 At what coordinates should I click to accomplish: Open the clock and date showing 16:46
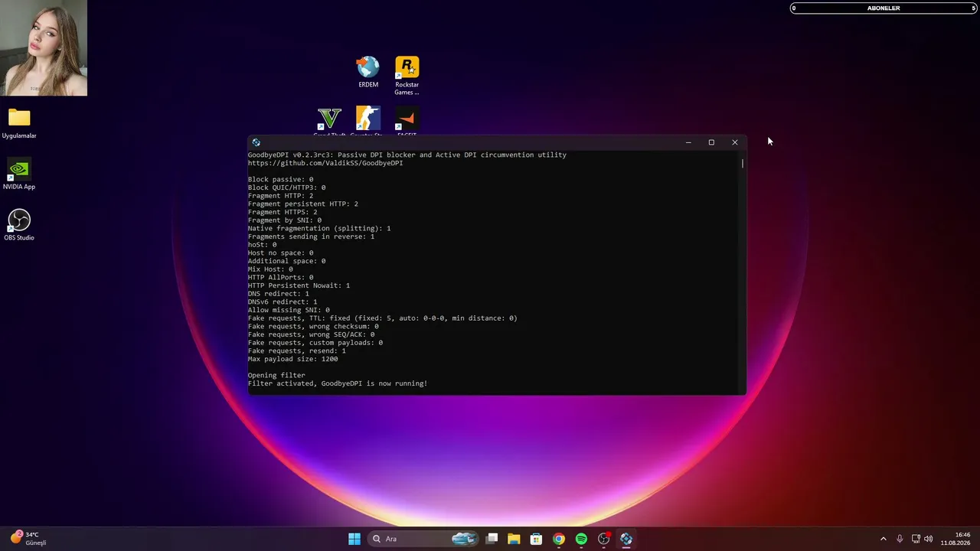click(955, 539)
